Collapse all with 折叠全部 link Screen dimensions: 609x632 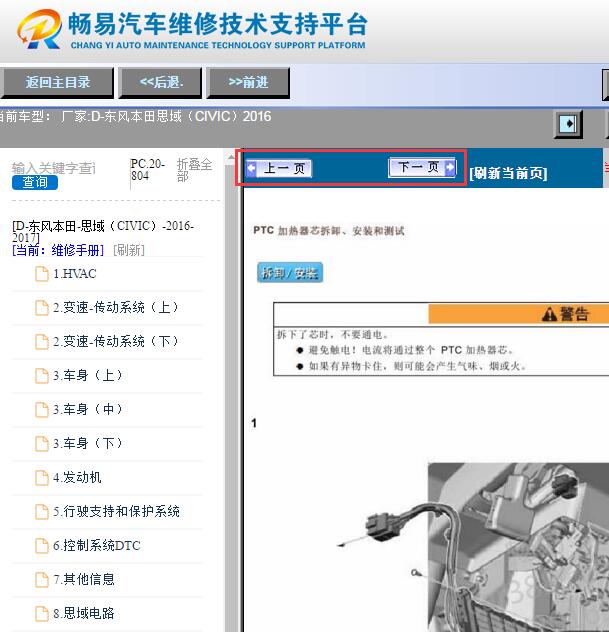click(194, 170)
